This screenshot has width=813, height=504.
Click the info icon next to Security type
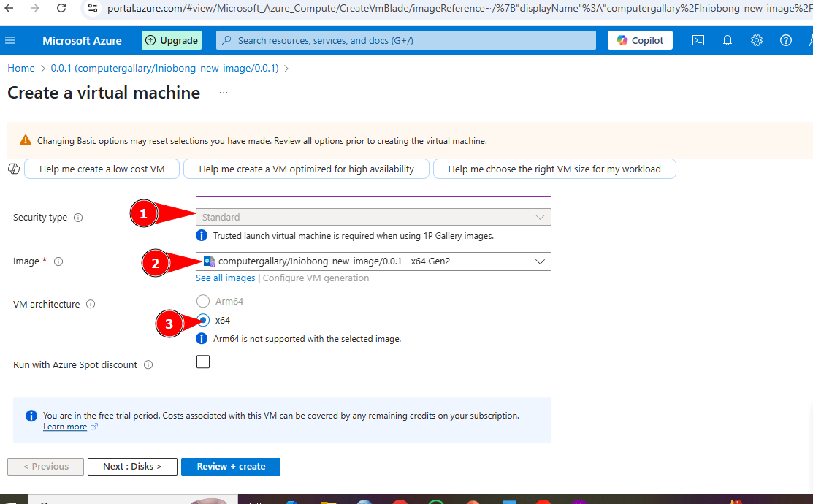click(x=78, y=218)
